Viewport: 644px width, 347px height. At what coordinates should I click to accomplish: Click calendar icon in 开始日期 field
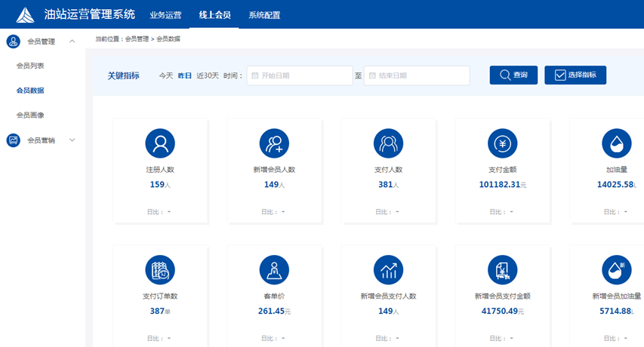click(x=254, y=76)
